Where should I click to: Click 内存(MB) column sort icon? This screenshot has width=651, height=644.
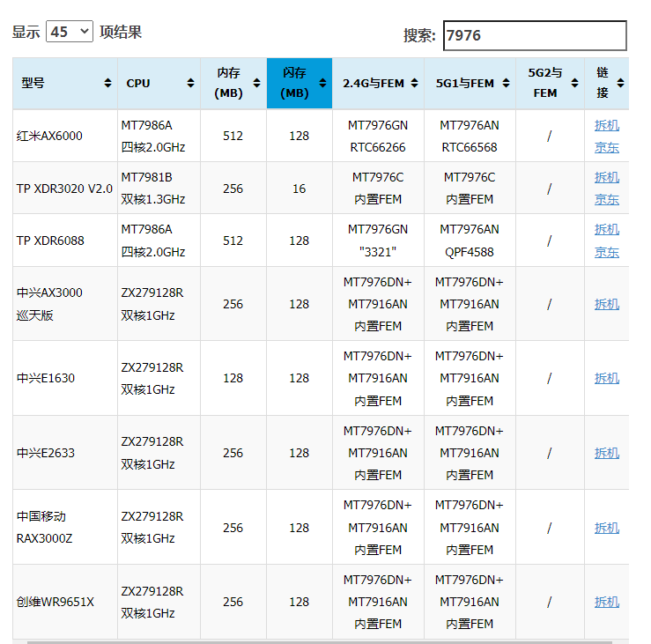[x=256, y=83]
